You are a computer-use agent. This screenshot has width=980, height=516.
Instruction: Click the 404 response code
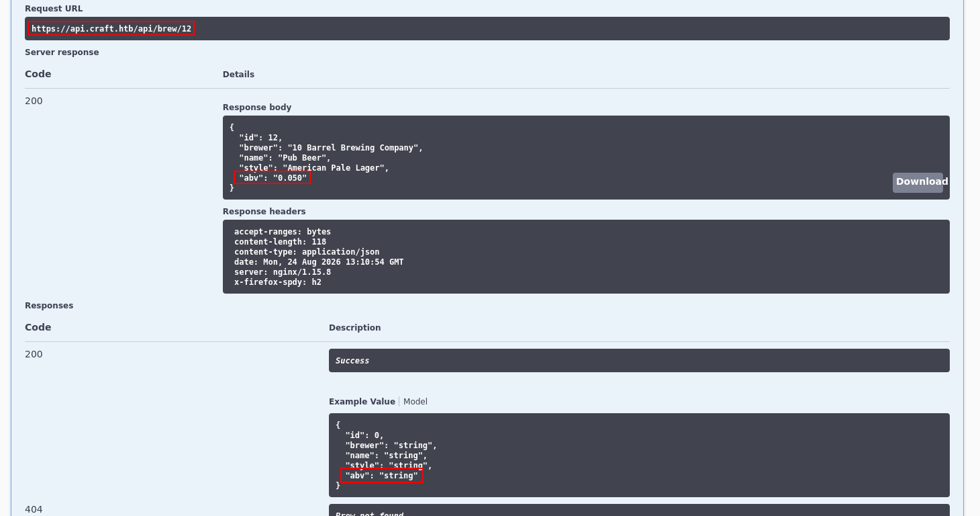click(x=34, y=509)
